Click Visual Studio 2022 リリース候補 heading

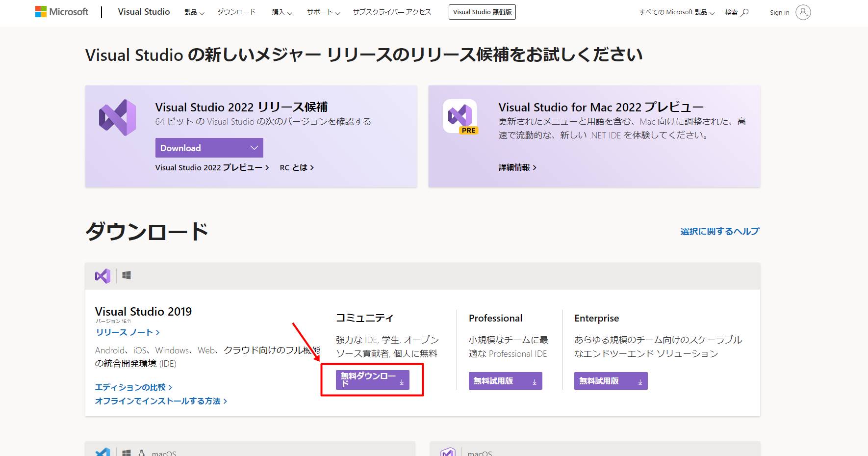pyautogui.click(x=241, y=107)
